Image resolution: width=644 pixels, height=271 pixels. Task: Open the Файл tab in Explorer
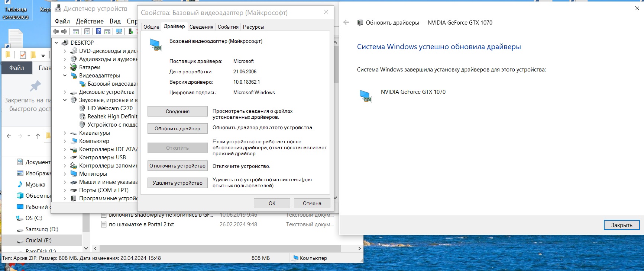[17, 68]
